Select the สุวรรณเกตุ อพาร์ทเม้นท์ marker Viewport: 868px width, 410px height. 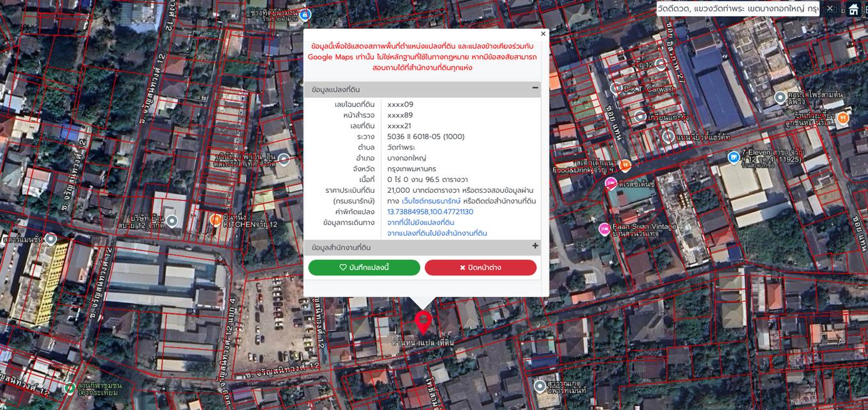tap(540, 386)
